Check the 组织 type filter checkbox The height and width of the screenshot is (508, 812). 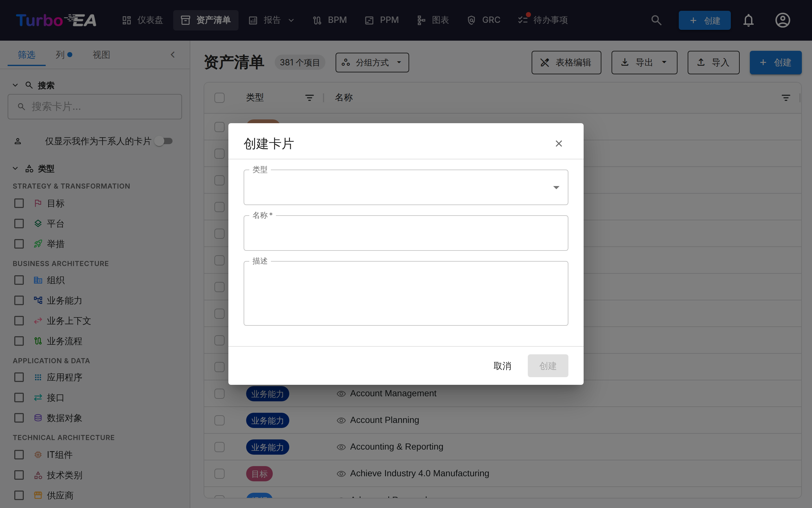19,280
